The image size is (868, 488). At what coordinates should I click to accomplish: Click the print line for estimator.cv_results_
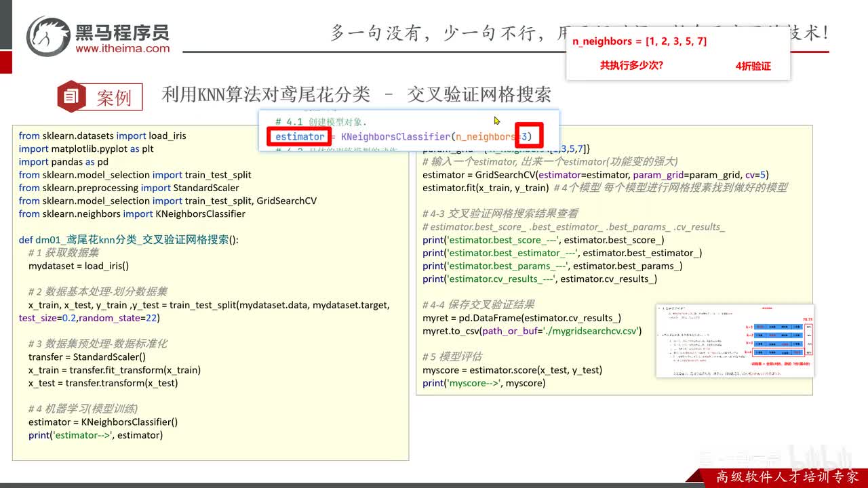point(540,279)
